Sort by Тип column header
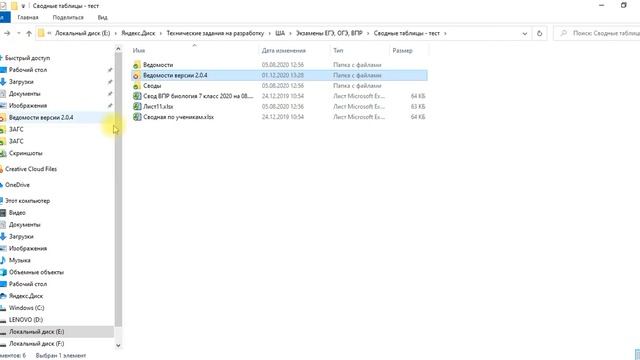640x360 pixels. (338, 51)
